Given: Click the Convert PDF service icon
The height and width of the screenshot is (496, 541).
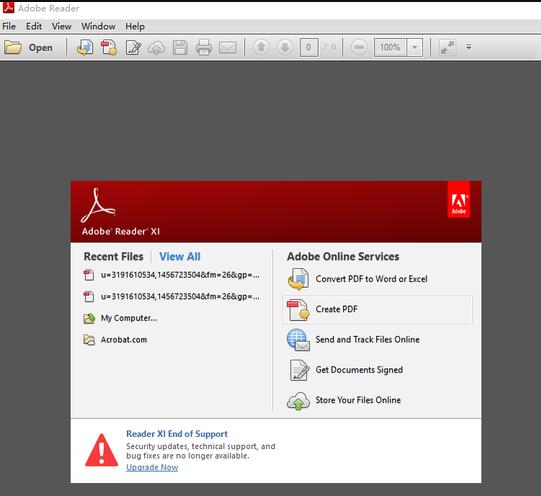Looking at the screenshot, I should 298,279.
